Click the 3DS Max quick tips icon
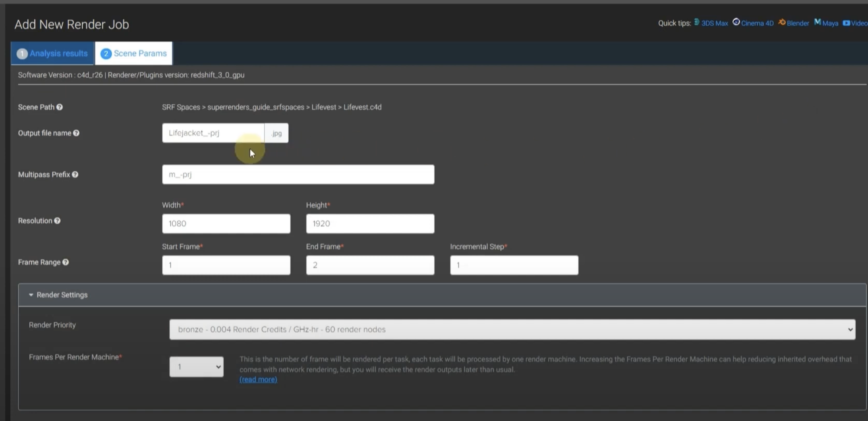 point(696,22)
